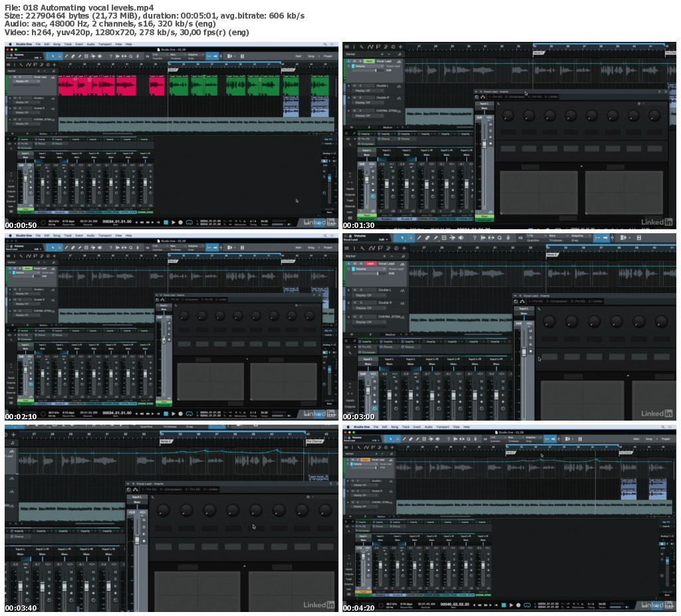
Task: Click the Compressor insert in 00:03:00 mixer
Action: tap(368, 352)
